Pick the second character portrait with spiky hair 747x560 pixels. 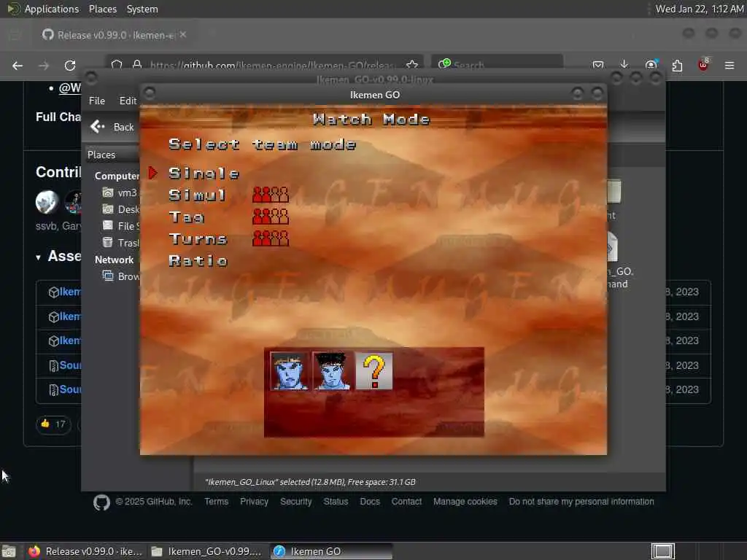(332, 371)
